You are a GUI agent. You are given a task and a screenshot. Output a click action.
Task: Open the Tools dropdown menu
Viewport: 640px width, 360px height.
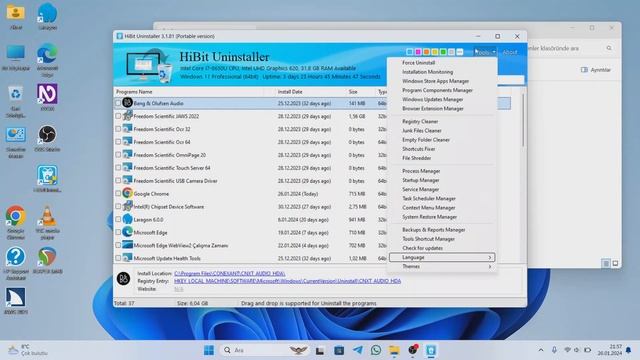[485, 52]
